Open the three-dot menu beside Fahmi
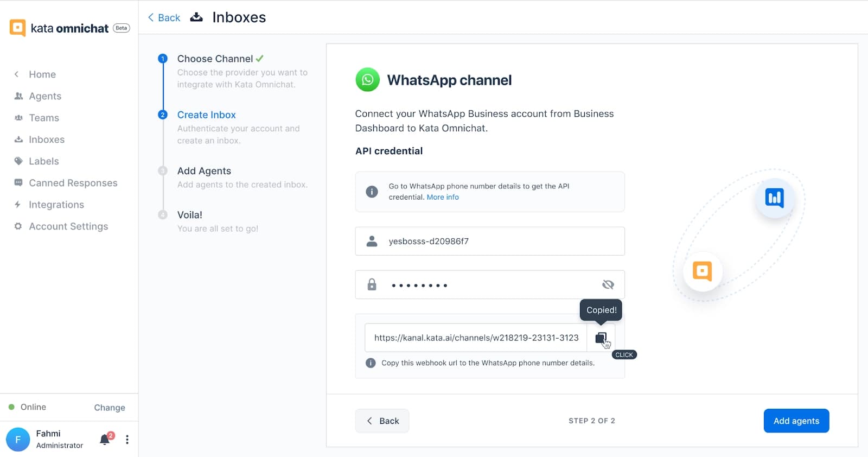868x457 pixels. (x=127, y=440)
